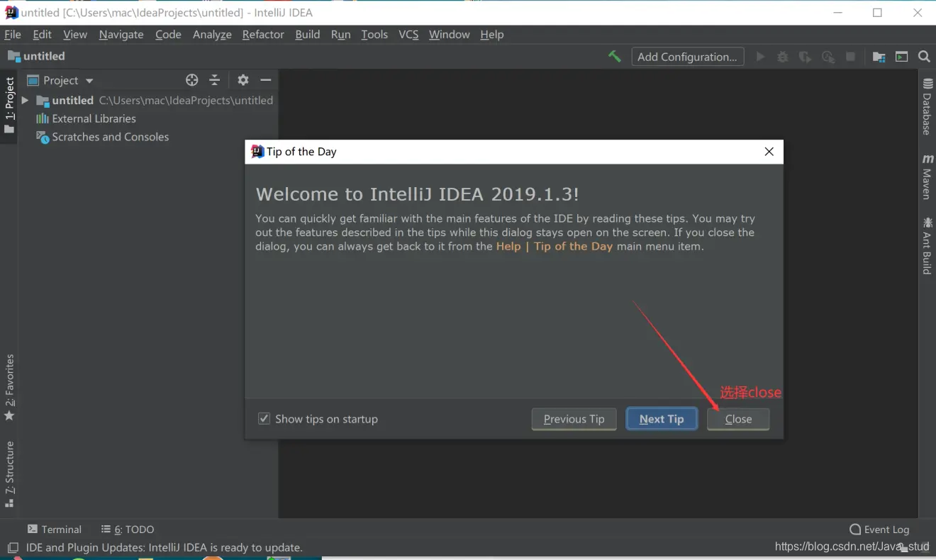Open the 2: Favorites side tab
The width and height of the screenshot is (936, 560).
(9, 387)
